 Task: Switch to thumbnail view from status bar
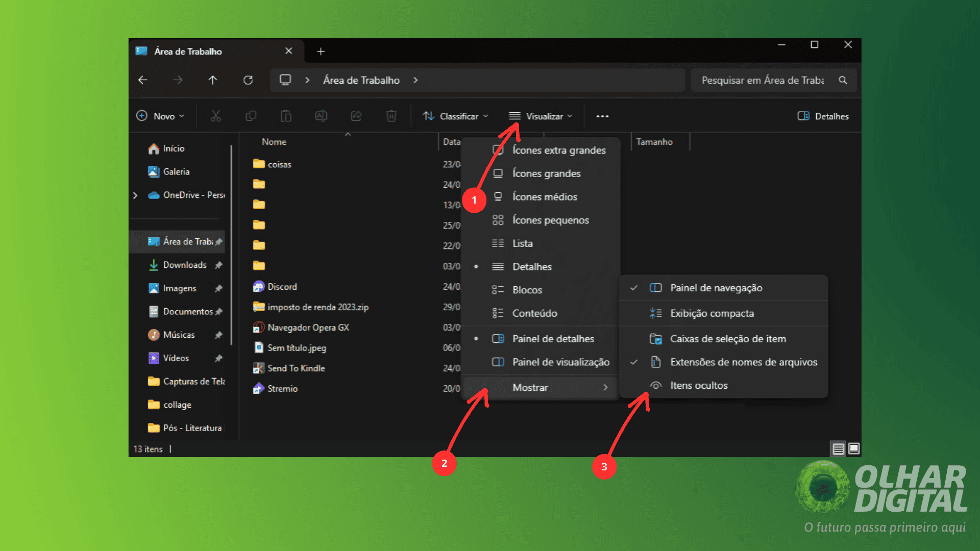pos(853,449)
